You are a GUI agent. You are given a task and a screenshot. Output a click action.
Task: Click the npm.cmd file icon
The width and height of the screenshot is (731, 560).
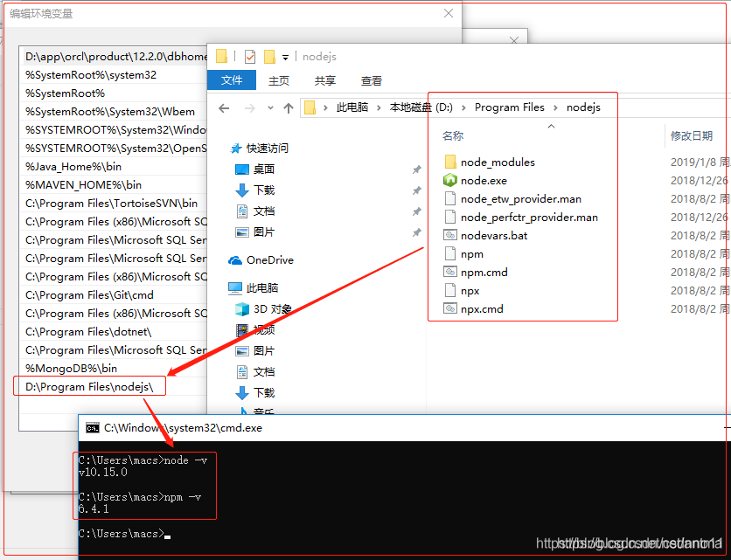[450, 272]
